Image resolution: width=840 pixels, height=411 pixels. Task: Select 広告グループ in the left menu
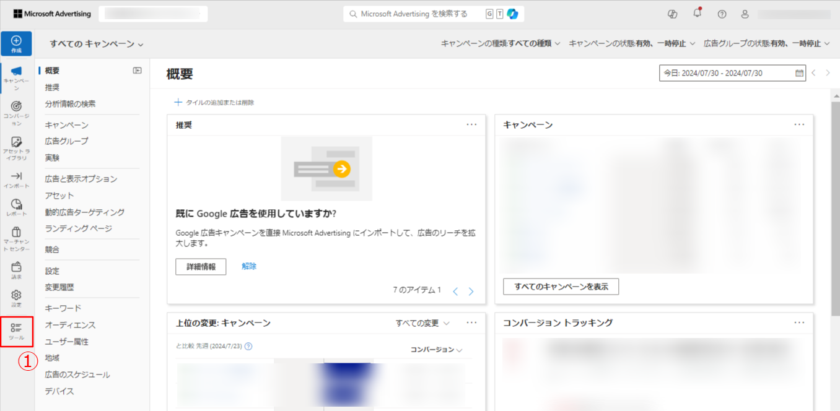pos(66,141)
